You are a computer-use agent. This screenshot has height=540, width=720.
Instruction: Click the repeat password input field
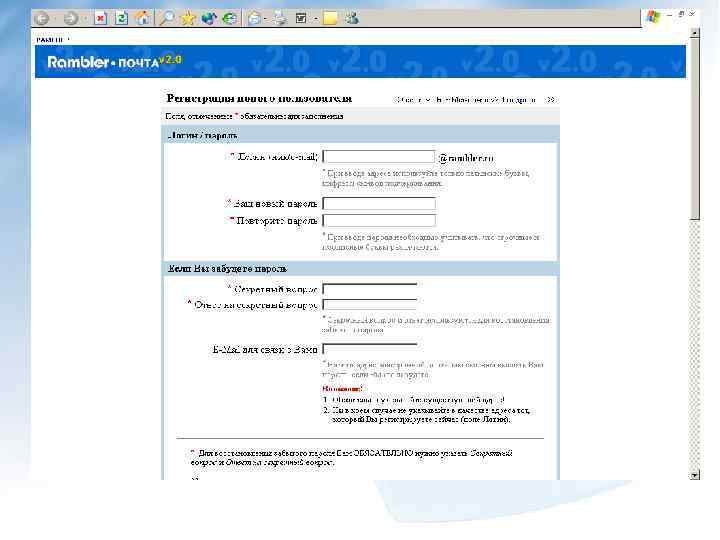click(379, 220)
